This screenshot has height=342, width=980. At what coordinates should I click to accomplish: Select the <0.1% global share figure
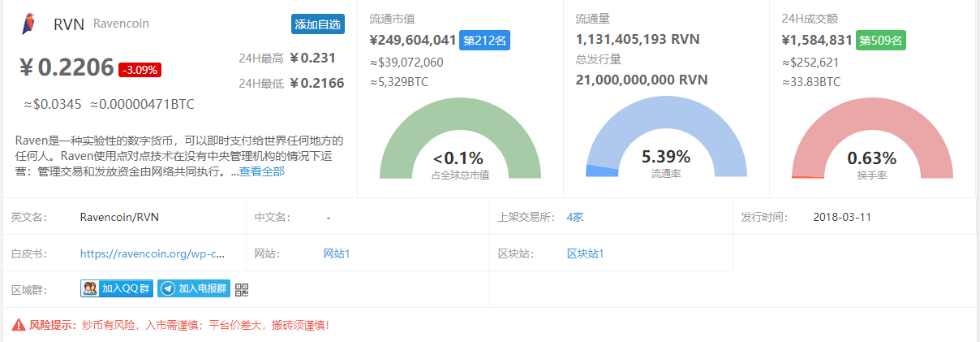pyautogui.click(x=458, y=158)
